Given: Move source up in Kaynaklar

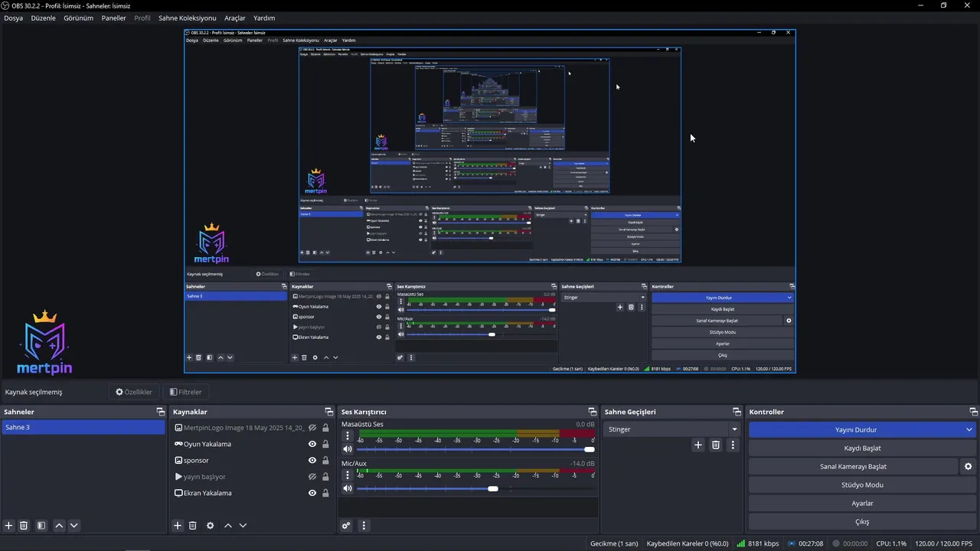Looking at the screenshot, I should [x=228, y=526].
